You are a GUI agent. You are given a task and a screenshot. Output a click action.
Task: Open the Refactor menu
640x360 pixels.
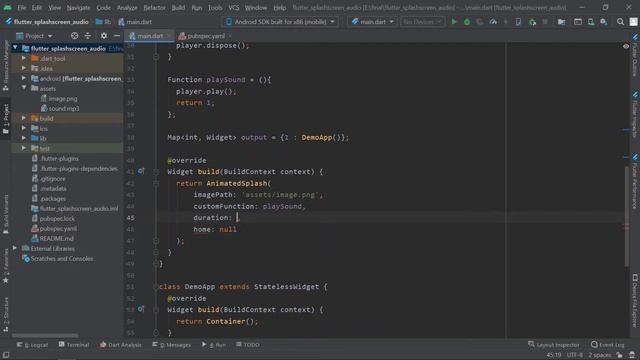coord(154,8)
